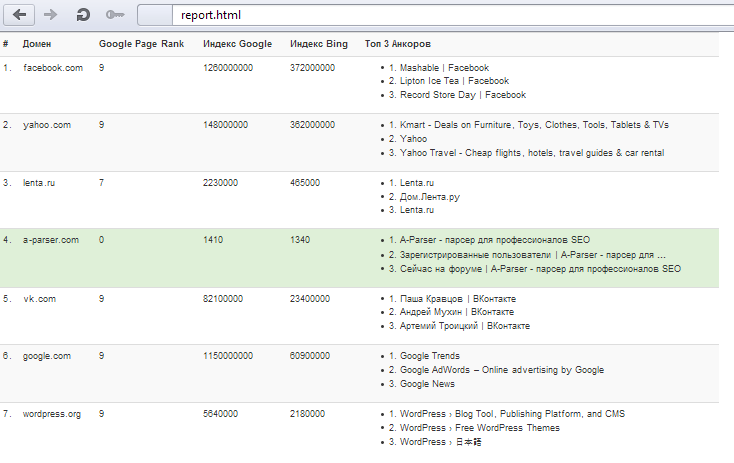This screenshot has width=734, height=463.
Task: Click Google index value 1150000000
Action: point(228,356)
